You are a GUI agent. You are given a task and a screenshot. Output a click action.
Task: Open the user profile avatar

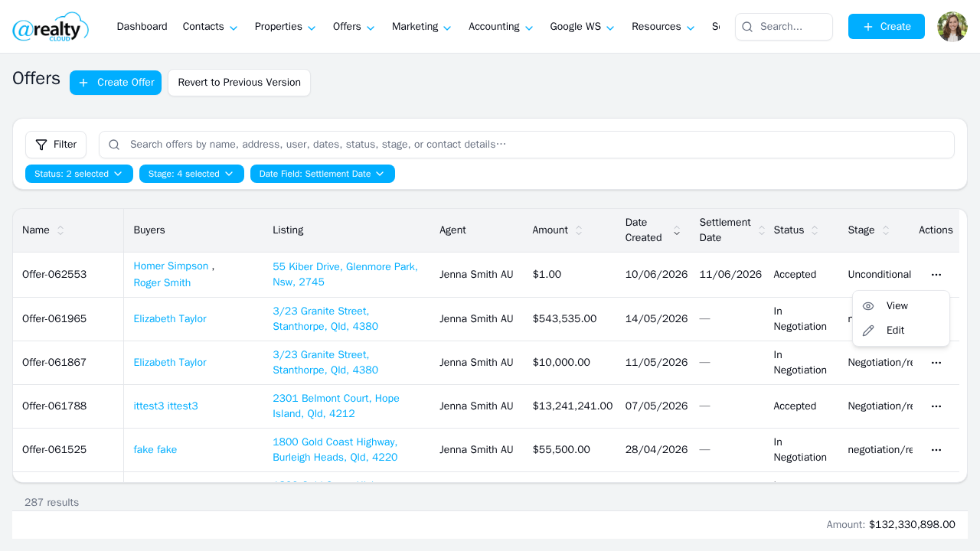click(952, 27)
